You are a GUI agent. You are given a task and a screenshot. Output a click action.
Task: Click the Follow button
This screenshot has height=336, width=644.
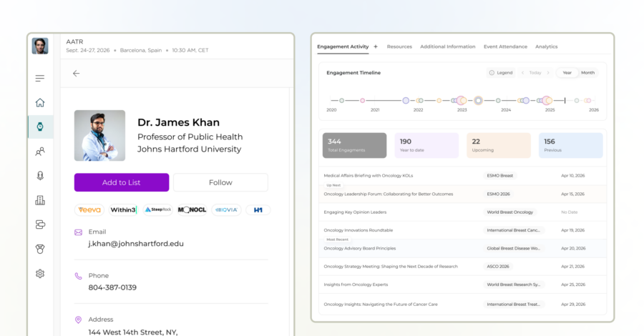click(x=220, y=182)
